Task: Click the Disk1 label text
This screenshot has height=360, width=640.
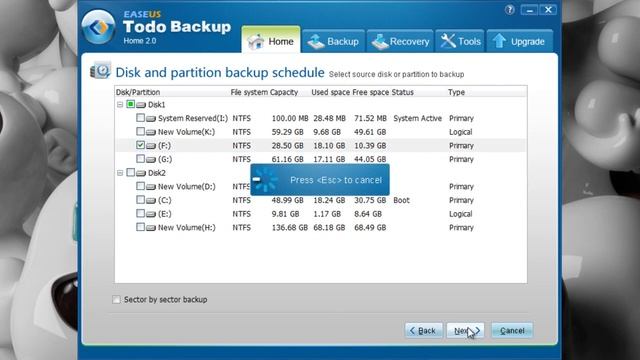Action: click(157, 105)
